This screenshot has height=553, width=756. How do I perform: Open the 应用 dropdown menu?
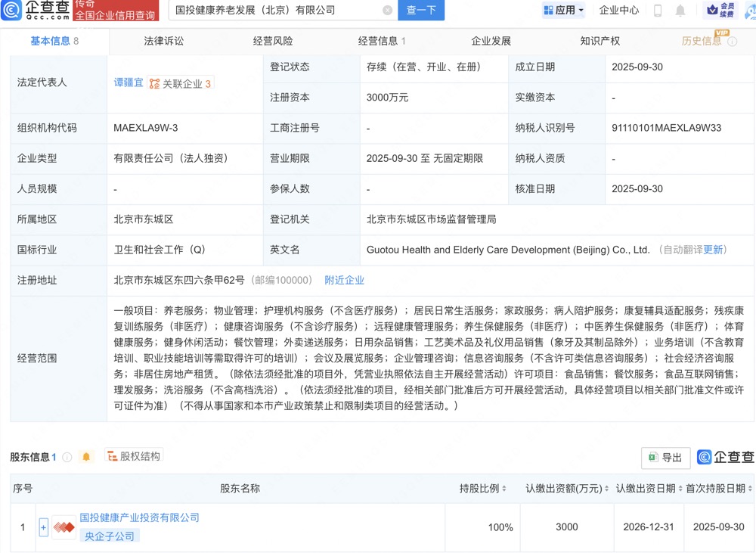click(564, 11)
